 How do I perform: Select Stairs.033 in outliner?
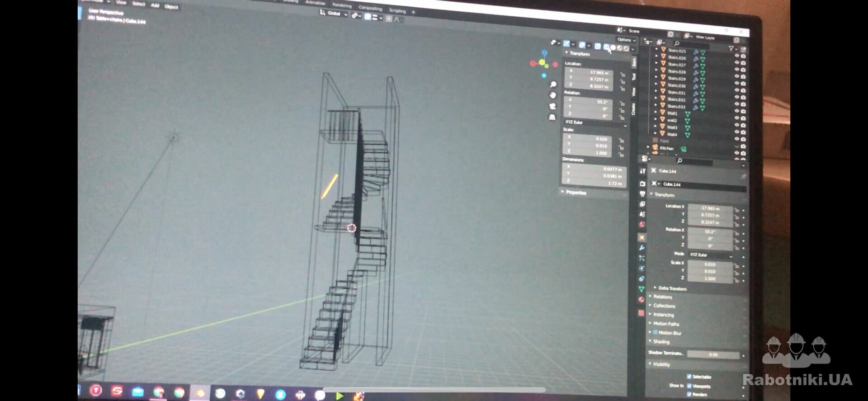[676, 106]
